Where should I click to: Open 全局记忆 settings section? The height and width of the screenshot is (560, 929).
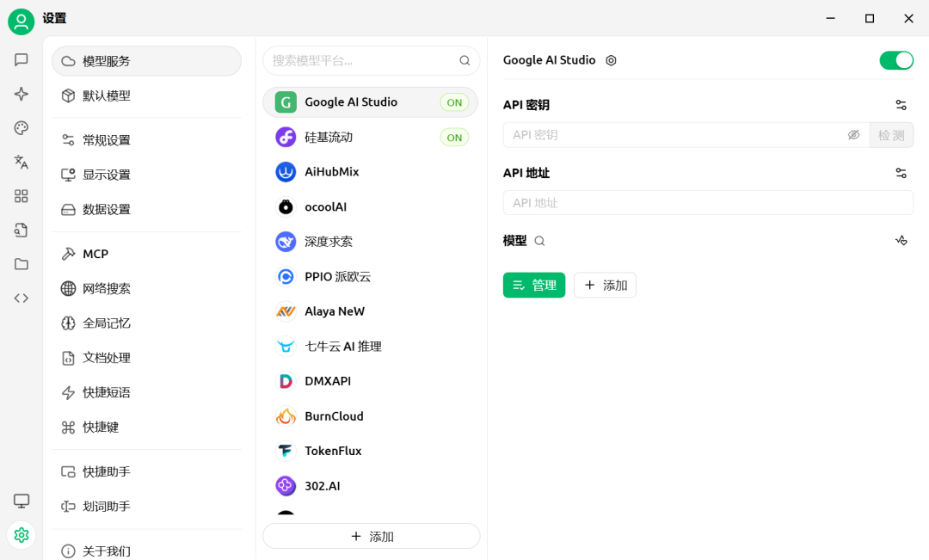(146, 323)
